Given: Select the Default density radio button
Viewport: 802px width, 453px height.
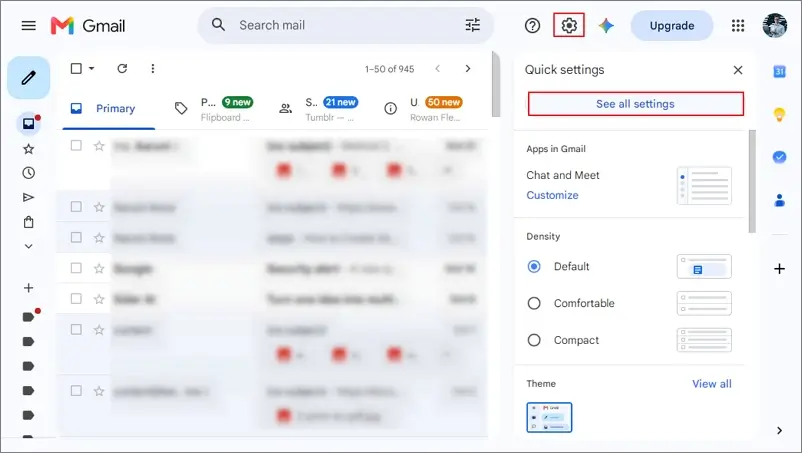Looking at the screenshot, I should click(534, 266).
